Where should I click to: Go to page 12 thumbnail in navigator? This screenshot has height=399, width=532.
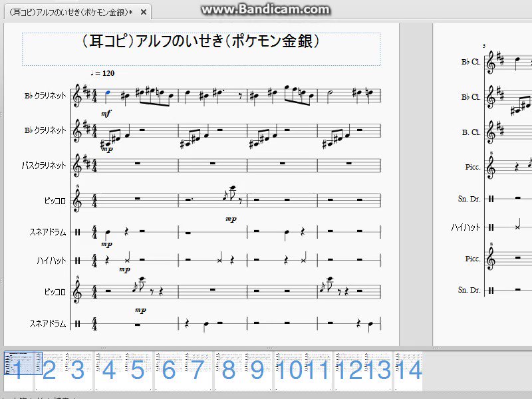coord(348,371)
